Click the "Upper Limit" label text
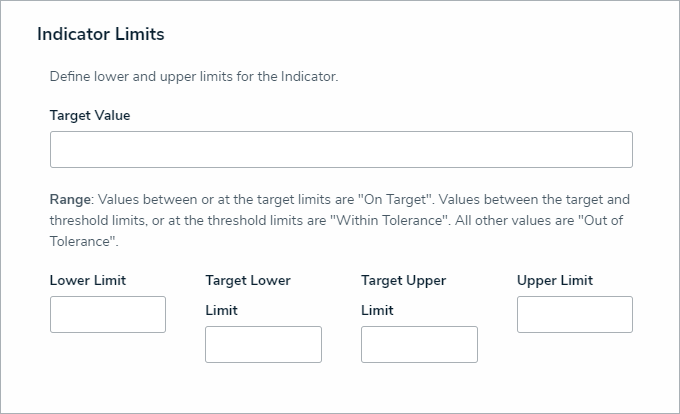The image size is (680, 414). pos(555,280)
